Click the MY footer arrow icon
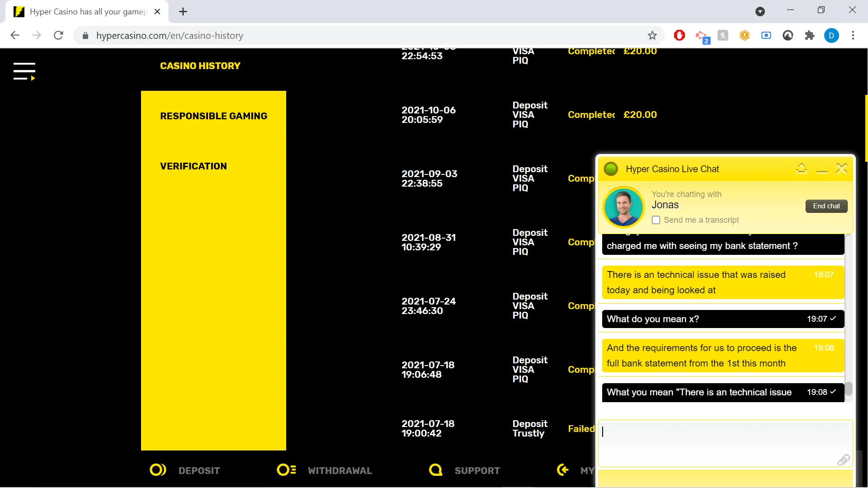868x488 pixels. [563, 470]
